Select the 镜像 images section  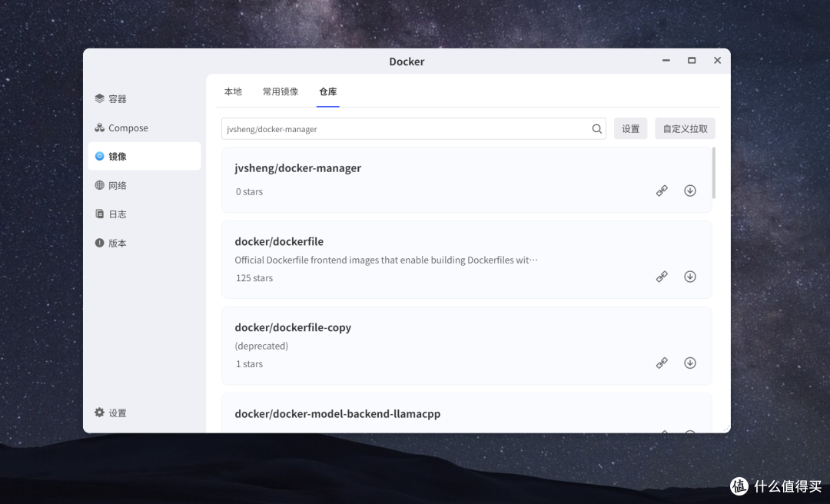(x=144, y=156)
